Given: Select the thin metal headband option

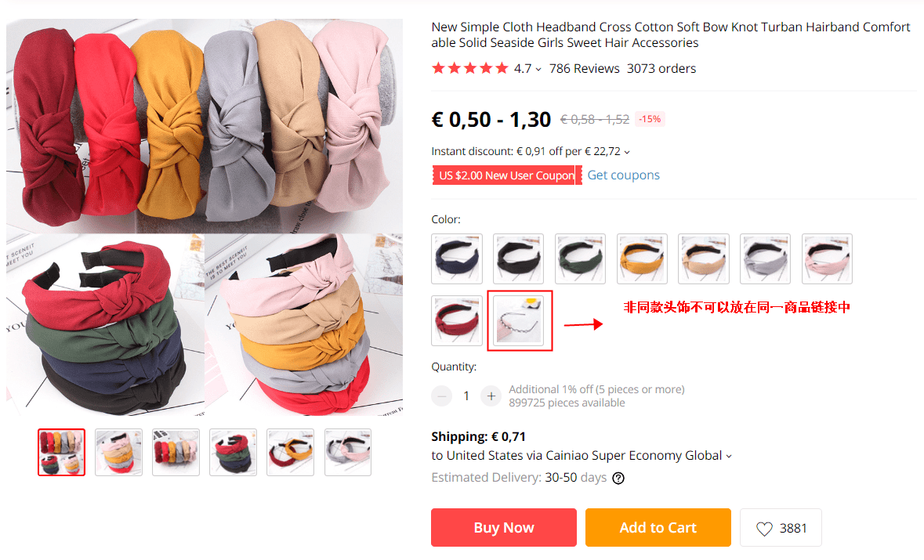Looking at the screenshot, I should [519, 320].
